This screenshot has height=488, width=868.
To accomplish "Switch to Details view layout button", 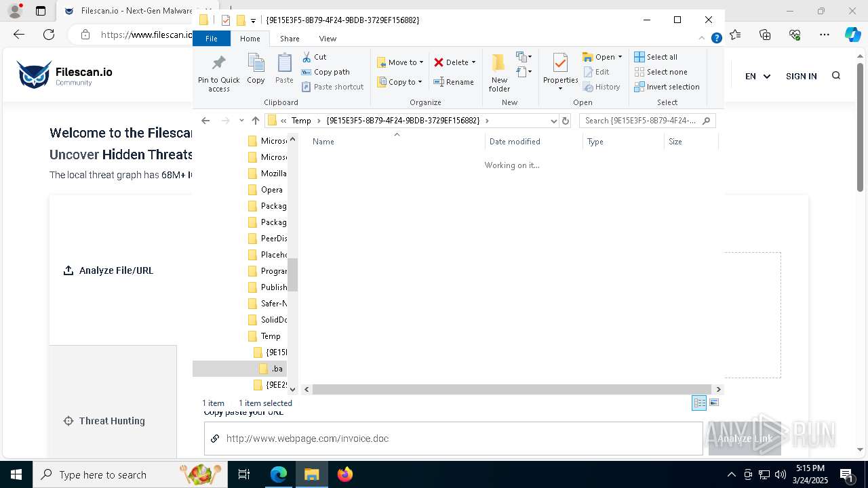I will [x=699, y=403].
